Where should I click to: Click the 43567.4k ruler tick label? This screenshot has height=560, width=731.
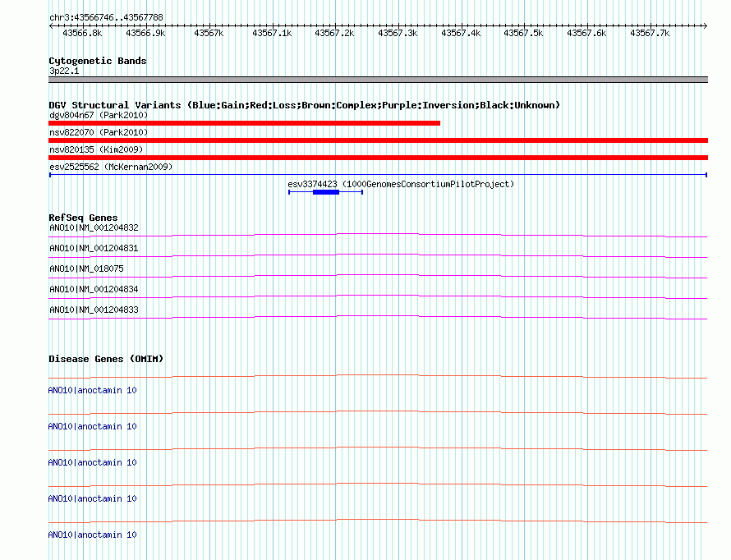pos(461,34)
